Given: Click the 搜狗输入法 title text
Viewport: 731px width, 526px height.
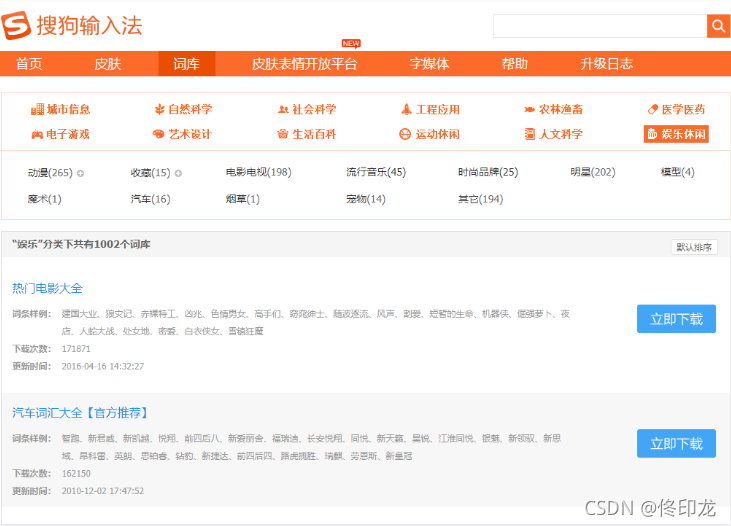Looking at the screenshot, I should [x=90, y=25].
